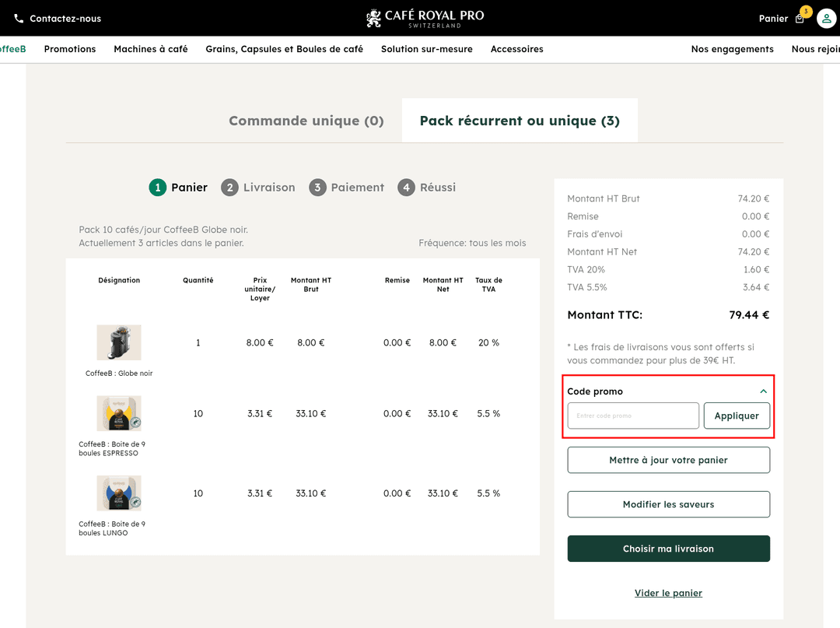
Task: Click the 'Fréquence: tous les mois' text
Action: coord(472,244)
